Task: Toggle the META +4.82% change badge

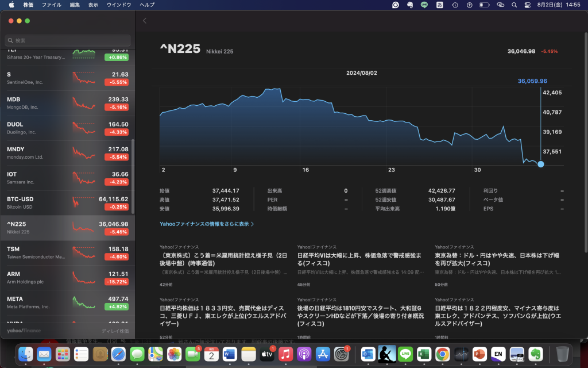Action: tap(116, 307)
